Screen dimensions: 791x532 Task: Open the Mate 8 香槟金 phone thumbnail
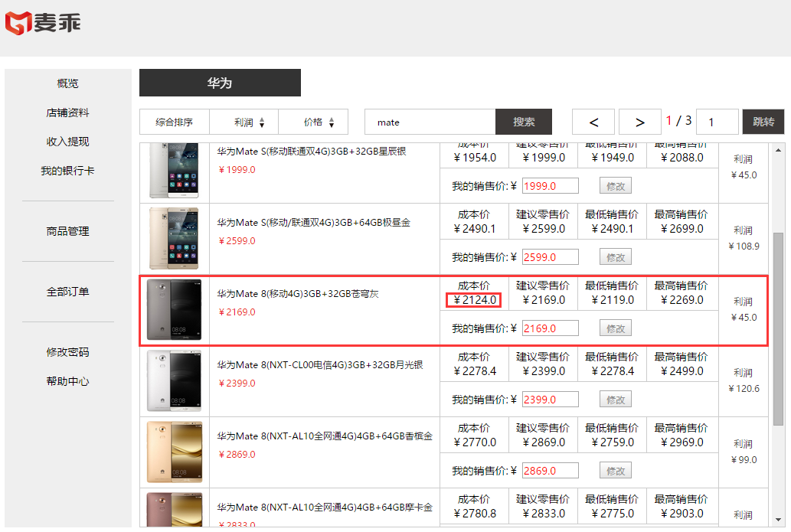coord(174,452)
